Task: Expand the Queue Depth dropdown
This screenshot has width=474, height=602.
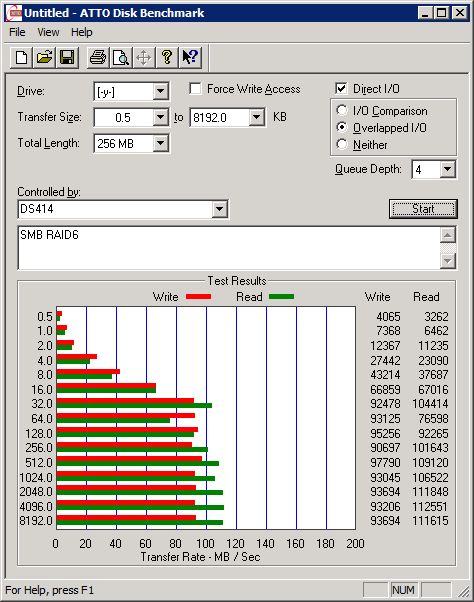Action: point(448,169)
